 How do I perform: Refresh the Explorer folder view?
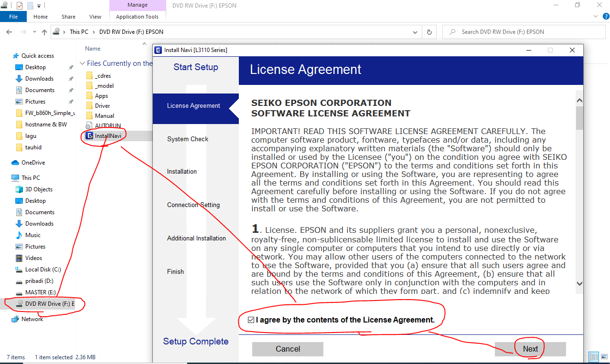pyautogui.click(x=429, y=32)
